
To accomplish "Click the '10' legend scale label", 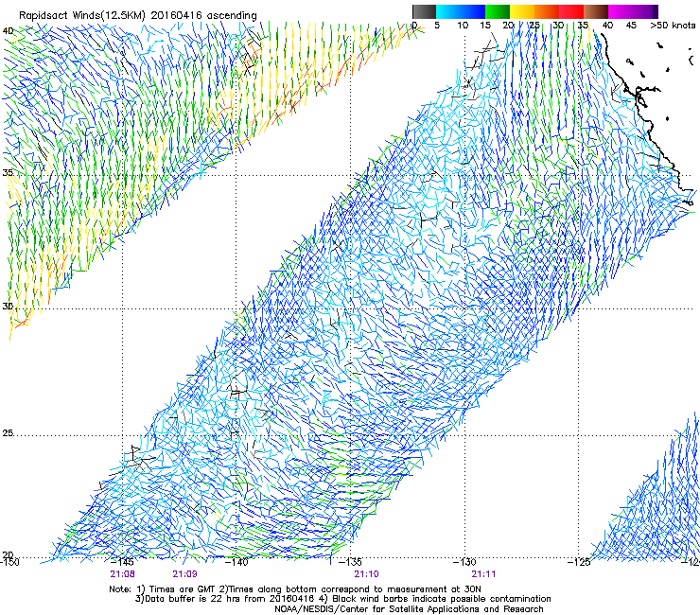I will [x=463, y=26].
